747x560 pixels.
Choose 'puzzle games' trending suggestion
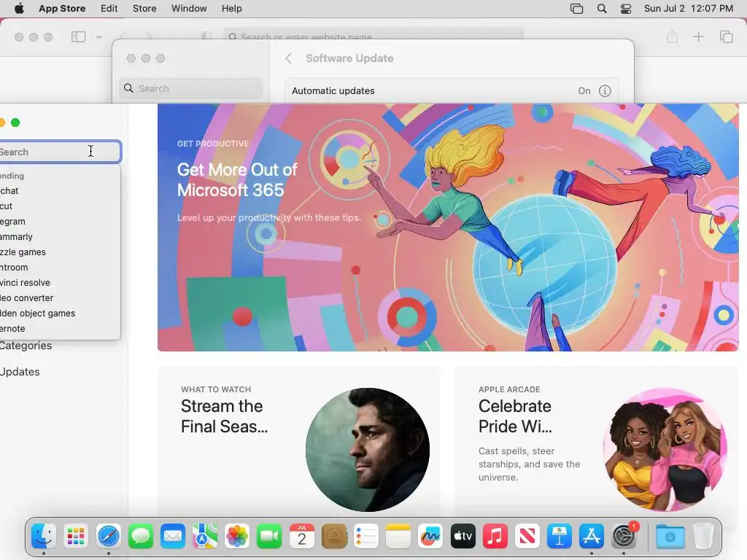coord(60,252)
